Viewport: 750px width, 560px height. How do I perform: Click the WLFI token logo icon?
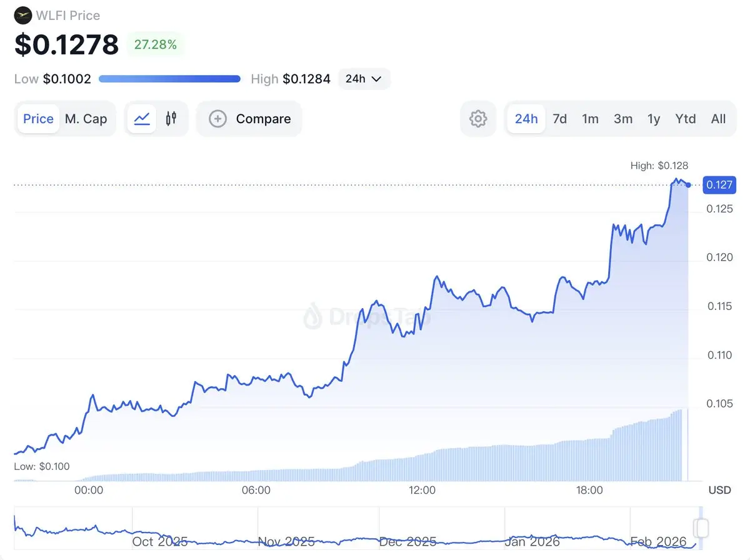[x=23, y=15]
